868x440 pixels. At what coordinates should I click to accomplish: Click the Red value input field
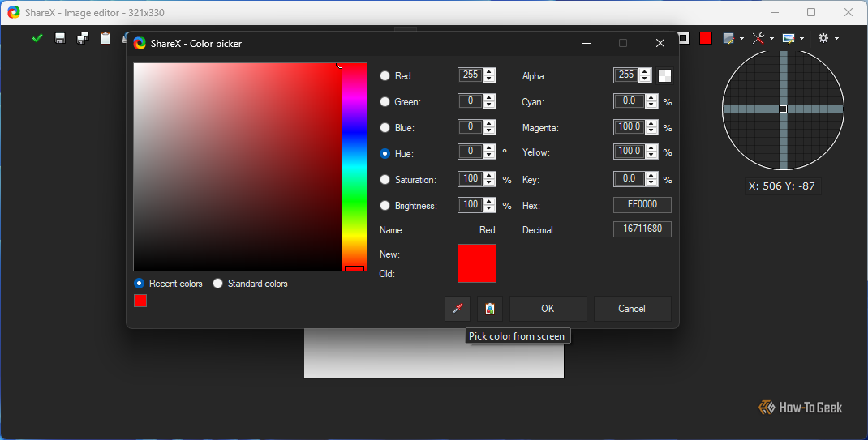471,75
